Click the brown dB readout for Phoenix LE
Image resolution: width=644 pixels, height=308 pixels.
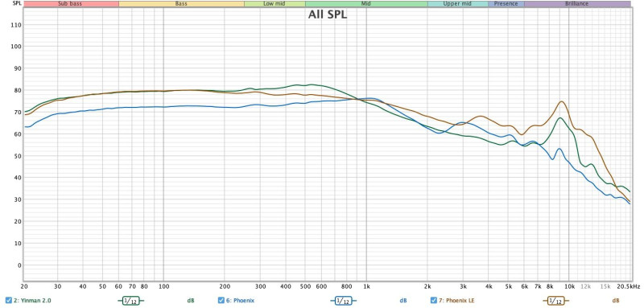(615, 301)
